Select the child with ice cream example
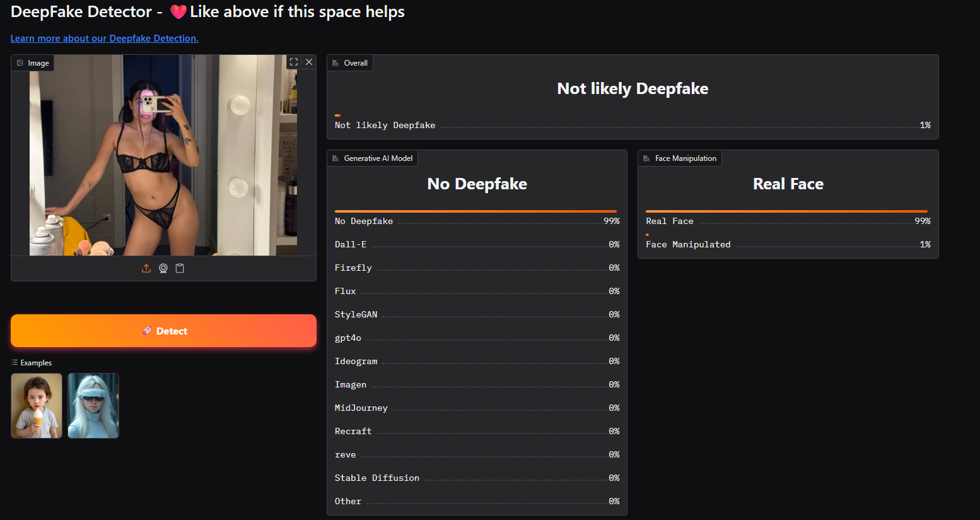This screenshot has height=520, width=980. pos(37,406)
